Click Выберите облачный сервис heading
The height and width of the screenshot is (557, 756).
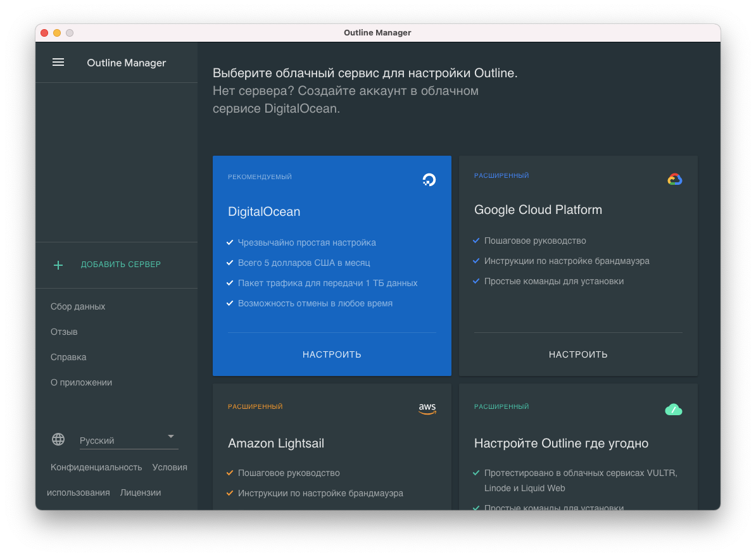click(365, 73)
